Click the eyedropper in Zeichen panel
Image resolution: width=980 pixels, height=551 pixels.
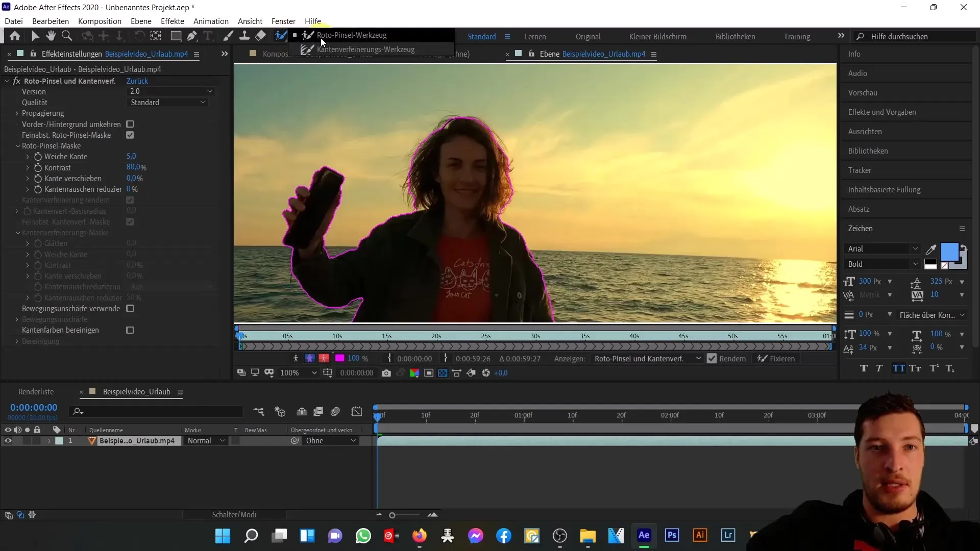(x=931, y=249)
